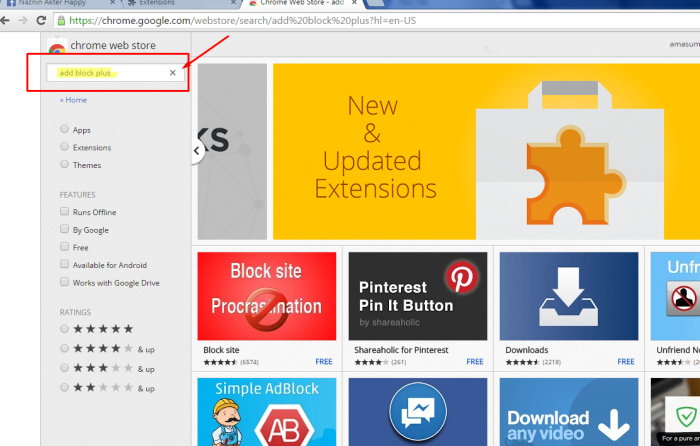Click the URL address bar
700x446 pixels.
point(377,21)
